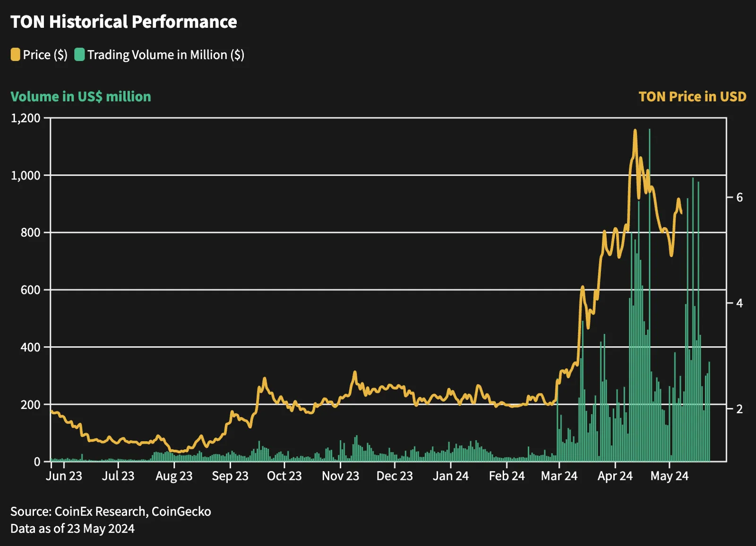Click the 'Mar 24' date label
Image resolution: width=756 pixels, height=546 pixels.
pyautogui.click(x=559, y=476)
